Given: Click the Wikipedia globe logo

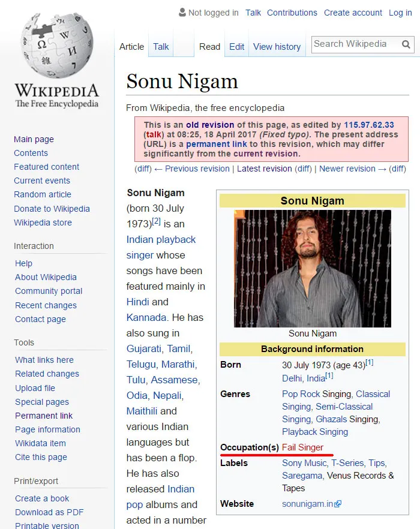Looking at the screenshot, I should (57, 45).
